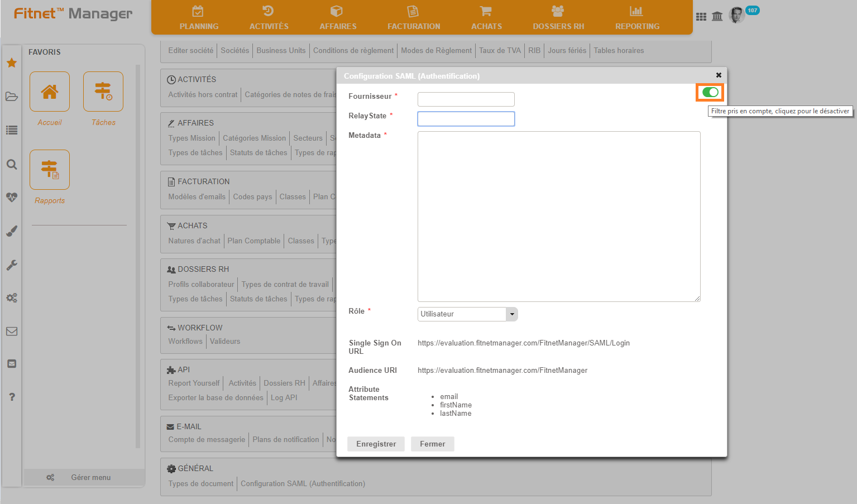
Task: Click Gérer menu at the sidebar bottom
Action: [x=84, y=477]
